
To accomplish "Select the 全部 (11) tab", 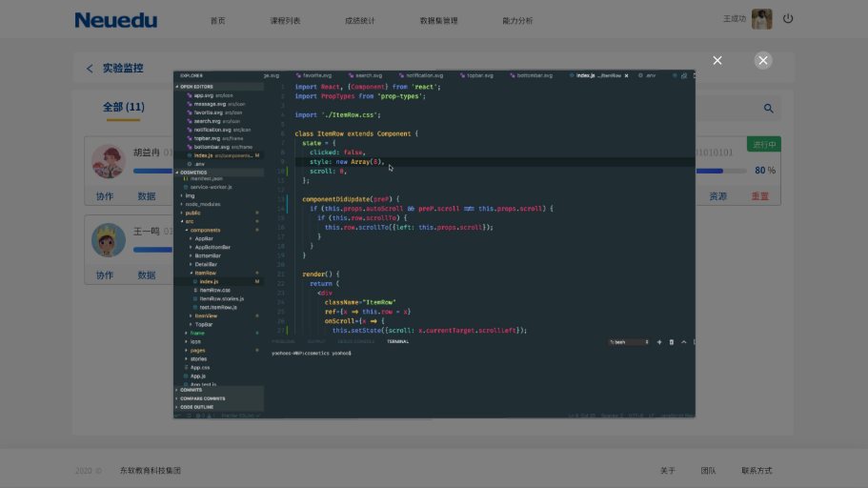I will [124, 107].
